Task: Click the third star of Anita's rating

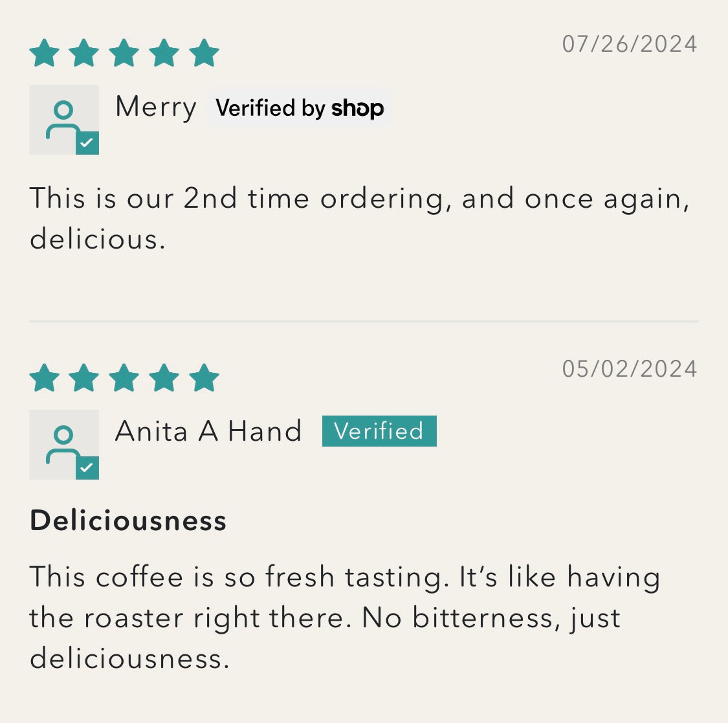Action: pos(124,378)
